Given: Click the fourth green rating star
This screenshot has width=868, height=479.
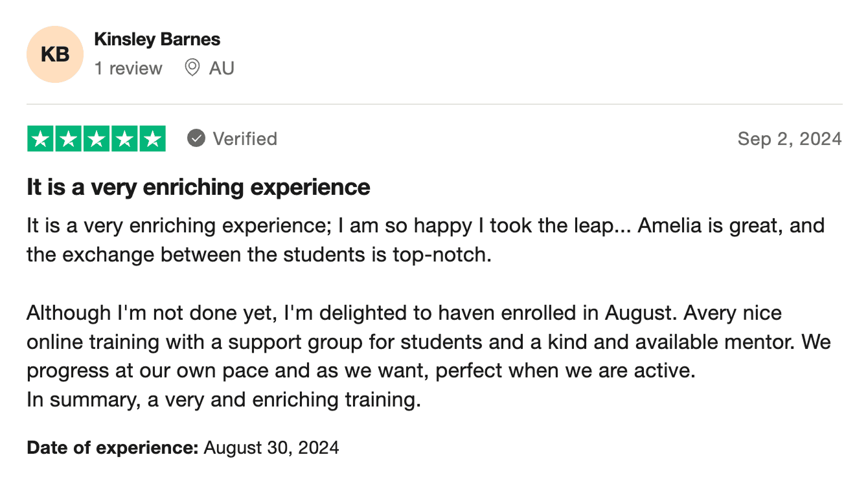Looking at the screenshot, I should pos(124,139).
